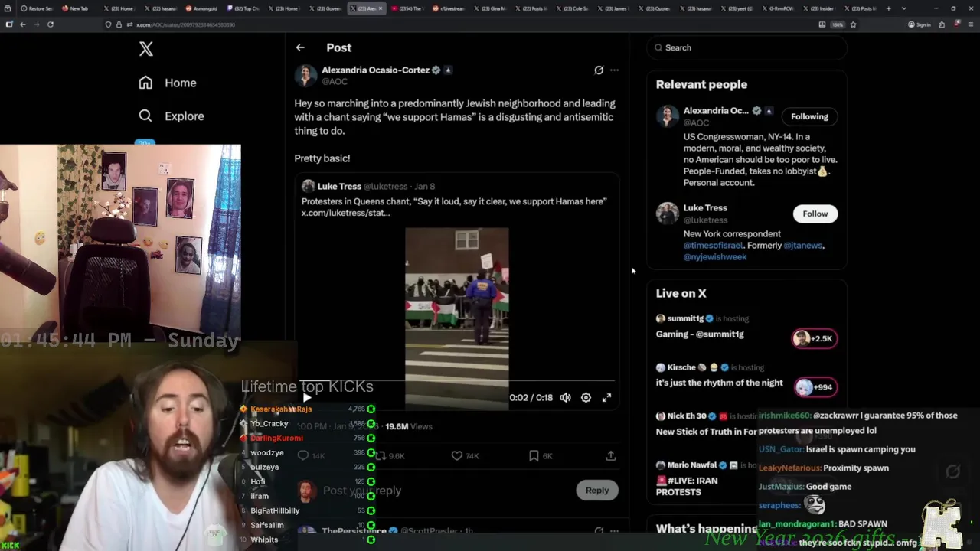Viewport: 980px width, 551px height.
Task: Click the browser forward arrow
Action: (36, 24)
